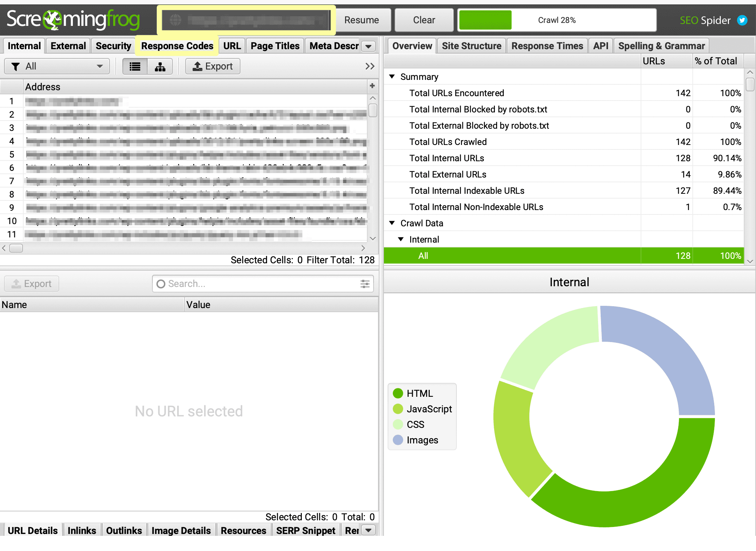Click the plus column add icon
756x551 pixels.
[372, 86]
